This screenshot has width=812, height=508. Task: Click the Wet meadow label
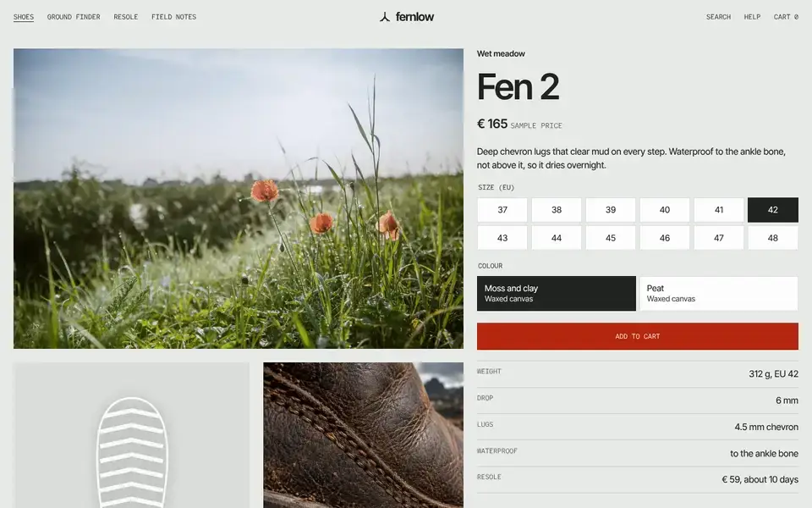point(501,53)
